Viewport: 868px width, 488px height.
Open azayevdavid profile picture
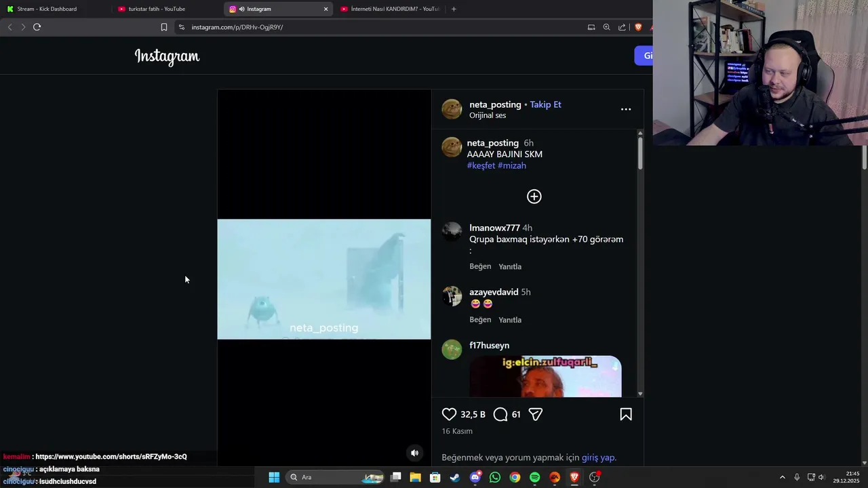pos(452,296)
